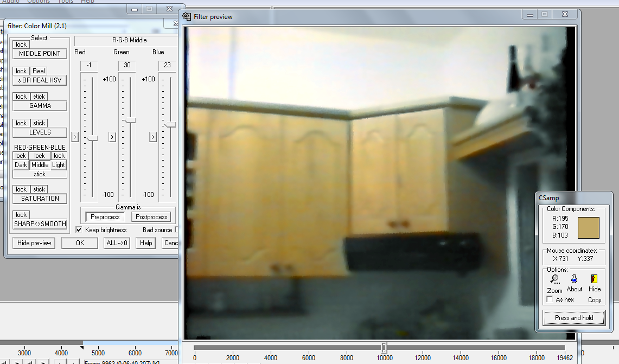Open About flask icon in CSamp
This screenshot has width=619, height=364.
point(575,279)
